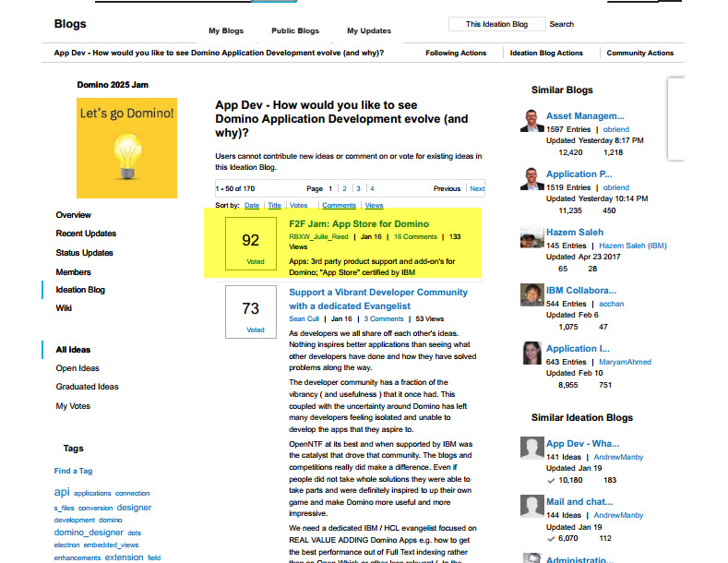Viewport: 728px width, 563px height.
Task: Open acchan's profile link
Action: tap(612, 304)
